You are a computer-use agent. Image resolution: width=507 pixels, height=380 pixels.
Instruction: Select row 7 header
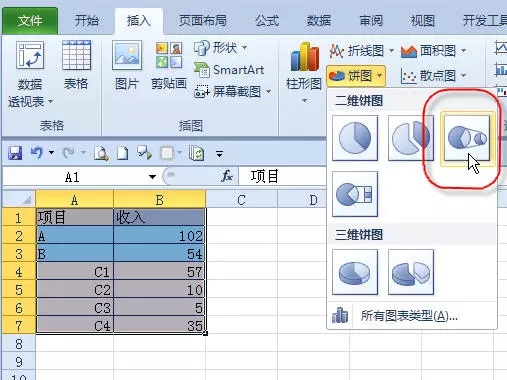pos(19,325)
